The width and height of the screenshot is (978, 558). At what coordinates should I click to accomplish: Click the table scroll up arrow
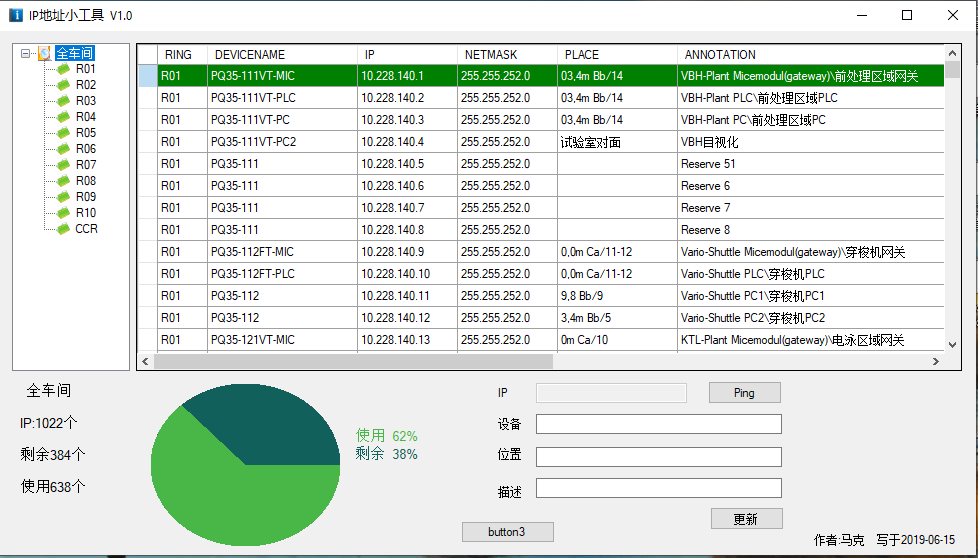[952, 54]
